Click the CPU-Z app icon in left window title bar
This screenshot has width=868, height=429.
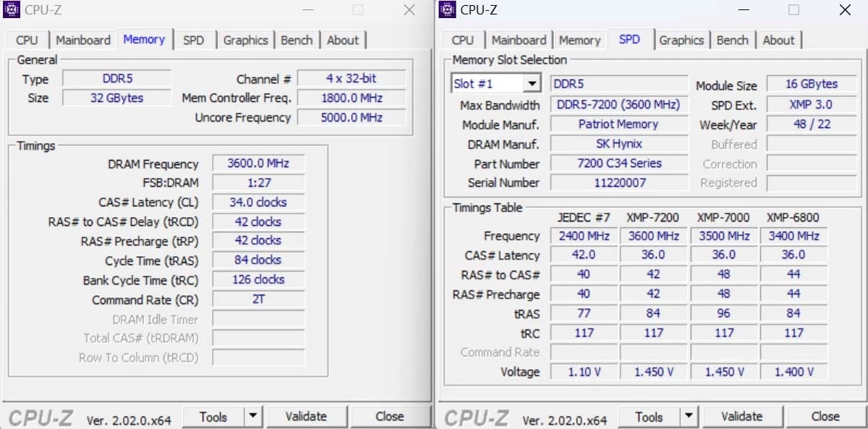pyautogui.click(x=12, y=9)
